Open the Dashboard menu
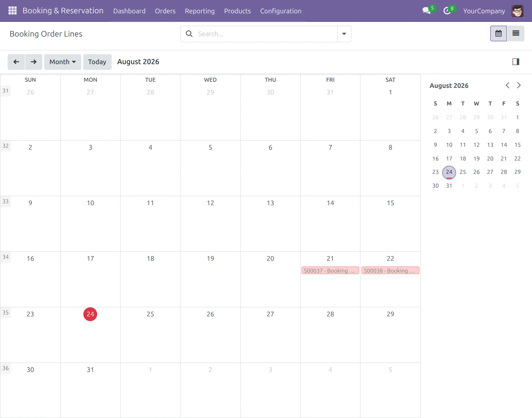532x418 pixels. point(129,11)
